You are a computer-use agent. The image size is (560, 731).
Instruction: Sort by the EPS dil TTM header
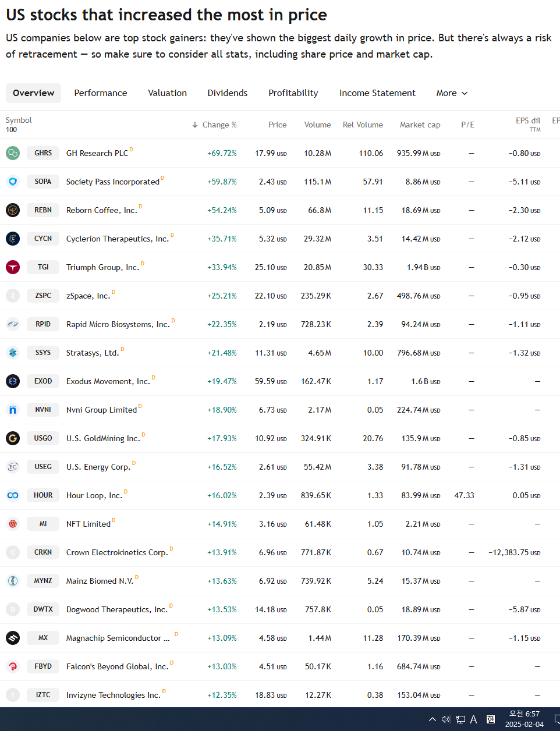pos(528,125)
